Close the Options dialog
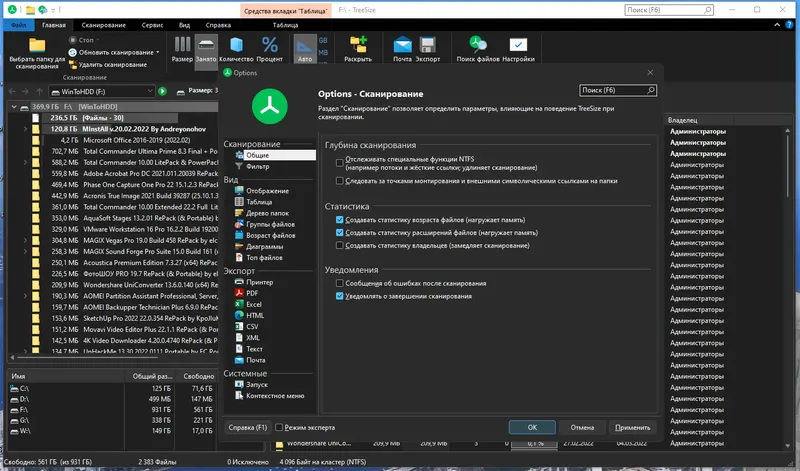Viewport: 800px width, 471px height. coord(650,73)
